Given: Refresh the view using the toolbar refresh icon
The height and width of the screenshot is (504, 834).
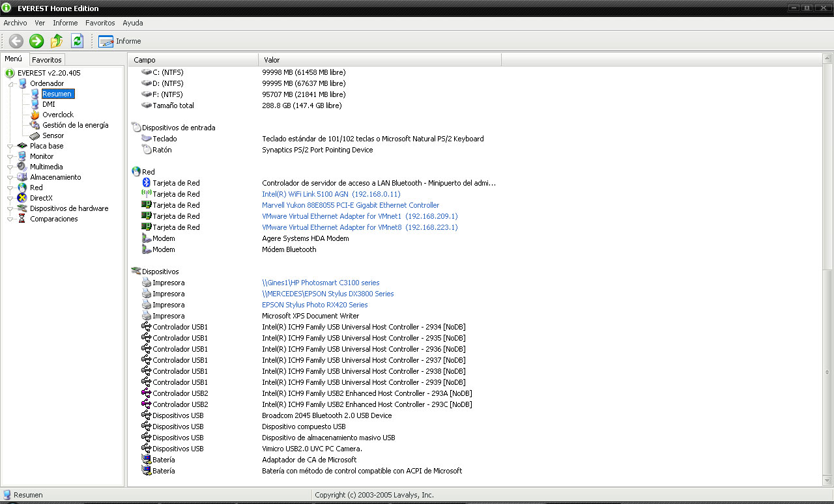Looking at the screenshot, I should 77,41.
